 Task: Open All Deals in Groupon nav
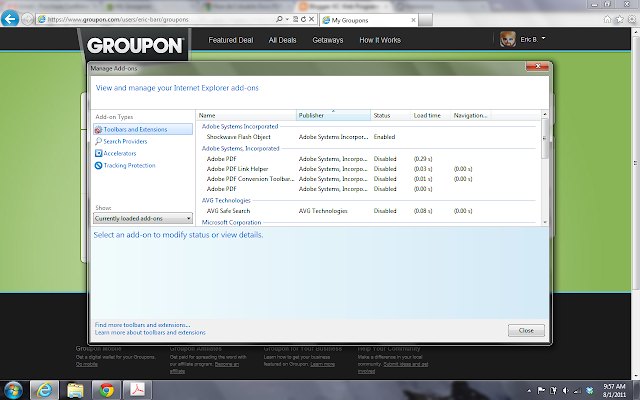point(282,40)
